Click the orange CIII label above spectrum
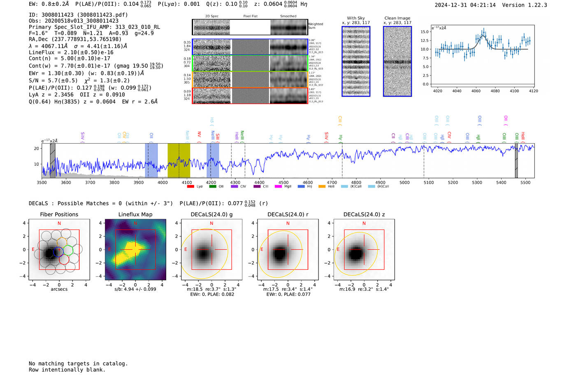Screen dimensions: 576x392 pos(340,120)
